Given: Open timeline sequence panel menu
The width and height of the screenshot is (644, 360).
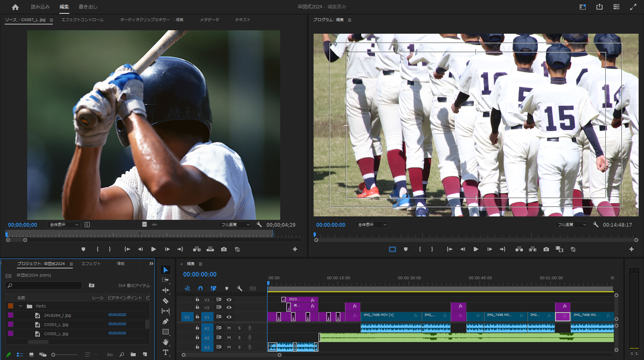Looking at the screenshot, I should click(x=200, y=264).
